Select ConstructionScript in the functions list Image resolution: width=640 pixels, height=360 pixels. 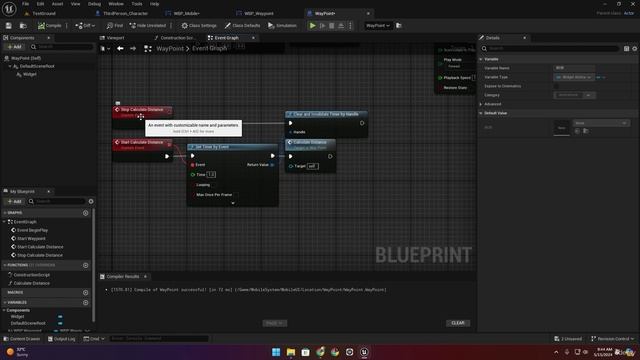pos(31,275)
